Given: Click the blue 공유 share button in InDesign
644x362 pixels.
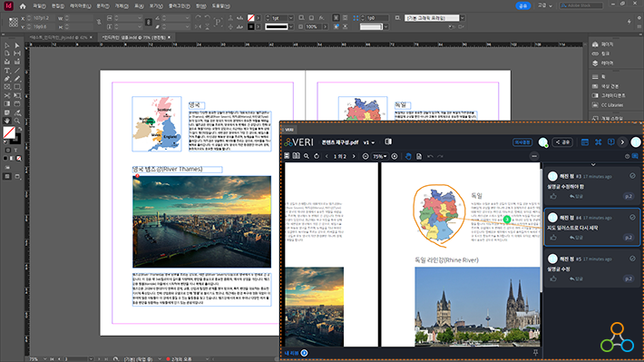Looking at the screenshot, I should [522, 5].
